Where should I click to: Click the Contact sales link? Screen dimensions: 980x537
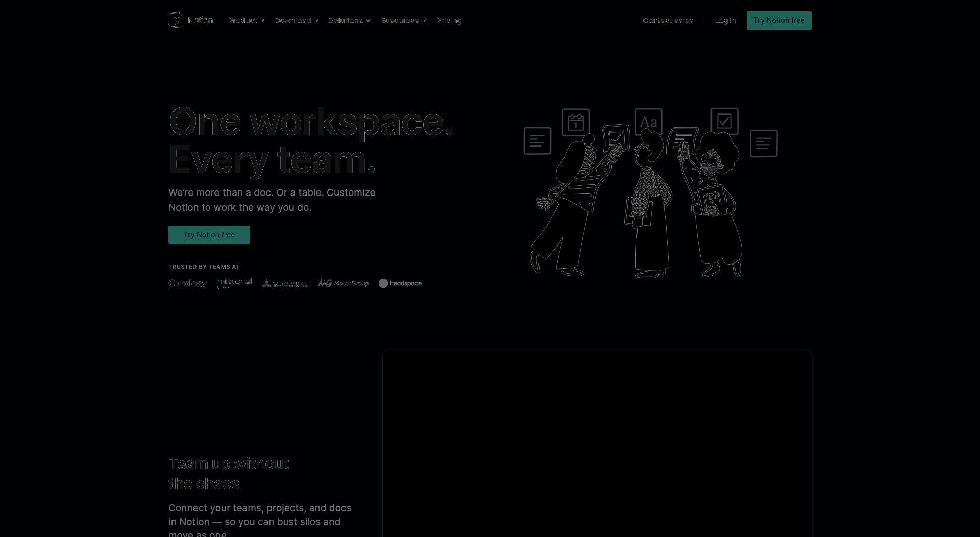668,21
